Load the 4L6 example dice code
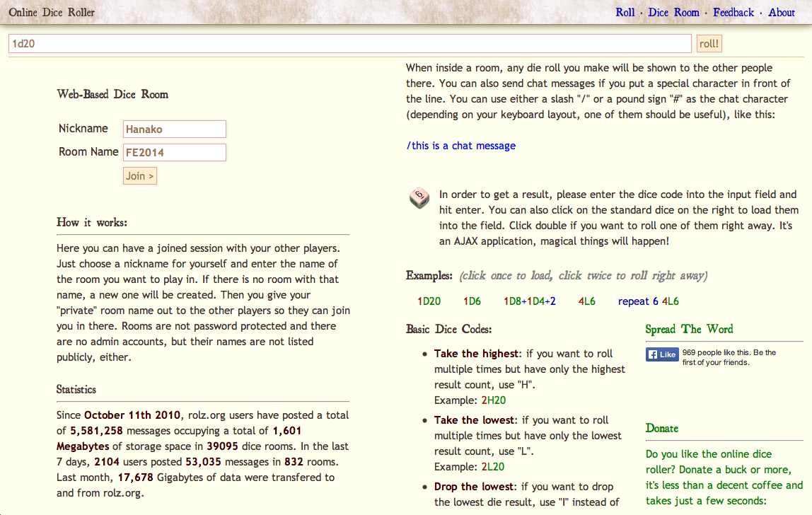The height and width of the screenshot is (515, 812). [586, 301]
